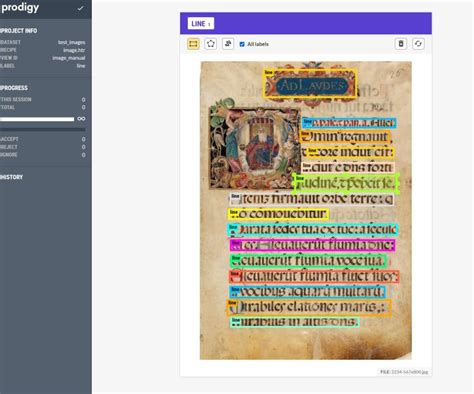Image resolution: width=474 pixels, height=394 pixels.
Task: Select the polygon drawing tool
Action: pos(211,44)
